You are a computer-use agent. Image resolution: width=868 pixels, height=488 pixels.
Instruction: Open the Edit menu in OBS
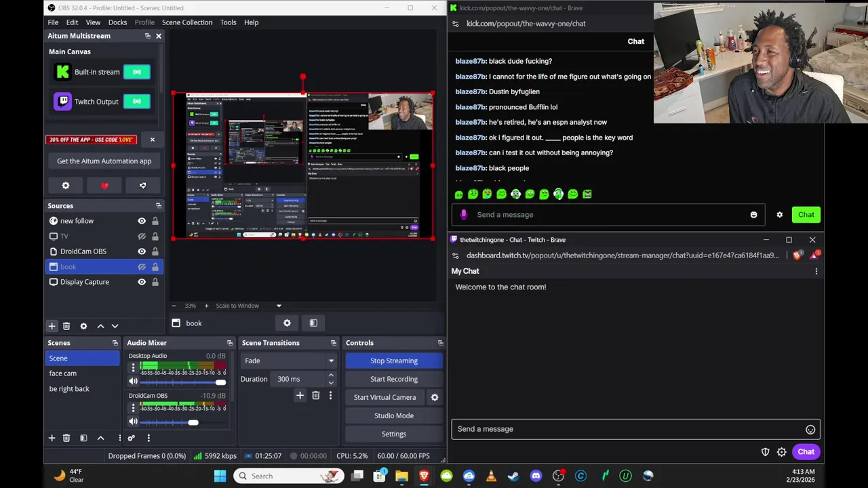tap(72, 22)
